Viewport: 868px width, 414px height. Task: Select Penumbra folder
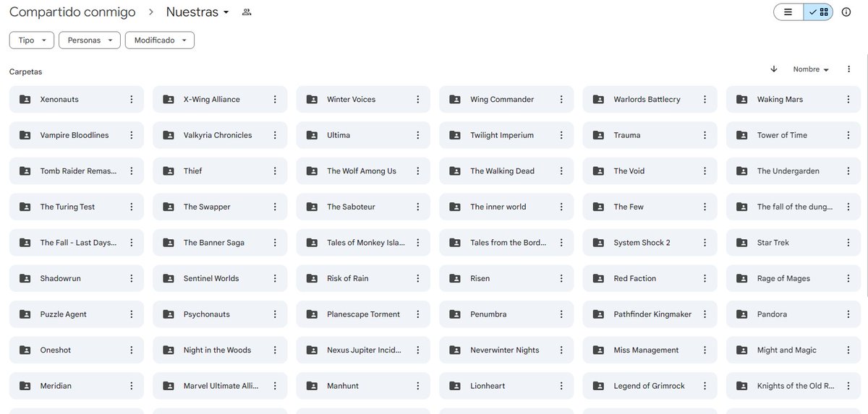506,314
